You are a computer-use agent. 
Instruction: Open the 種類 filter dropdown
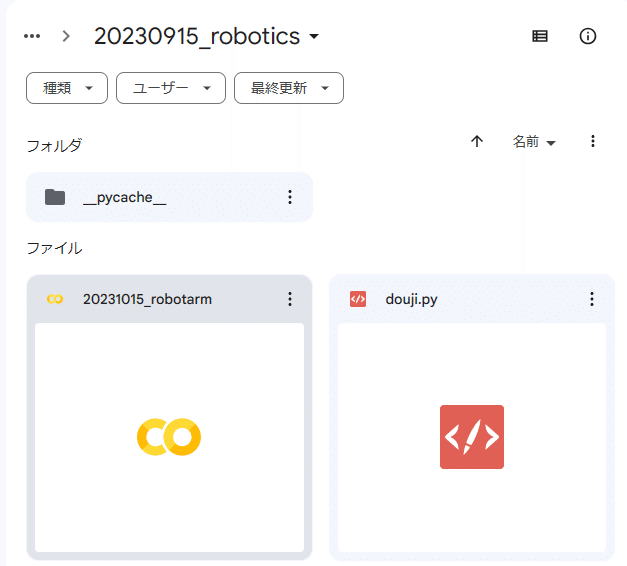67,88
